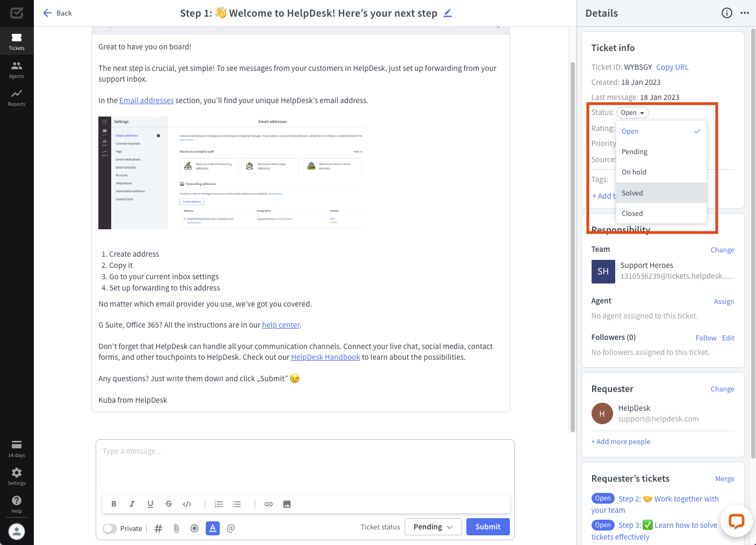Edit the ticket title with pencil icon
The image size is (756, 545).
pos(448,13)
